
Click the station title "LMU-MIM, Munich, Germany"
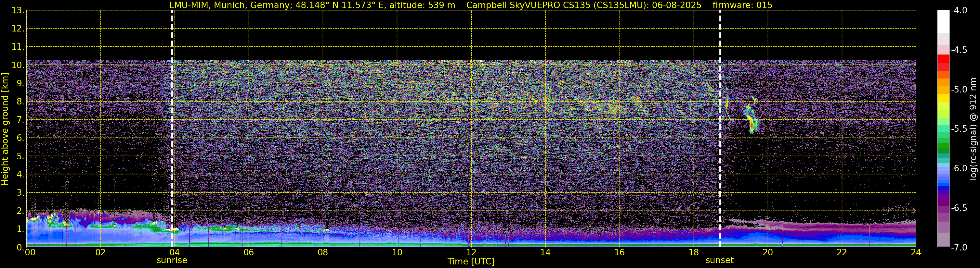tap(229, 5)
